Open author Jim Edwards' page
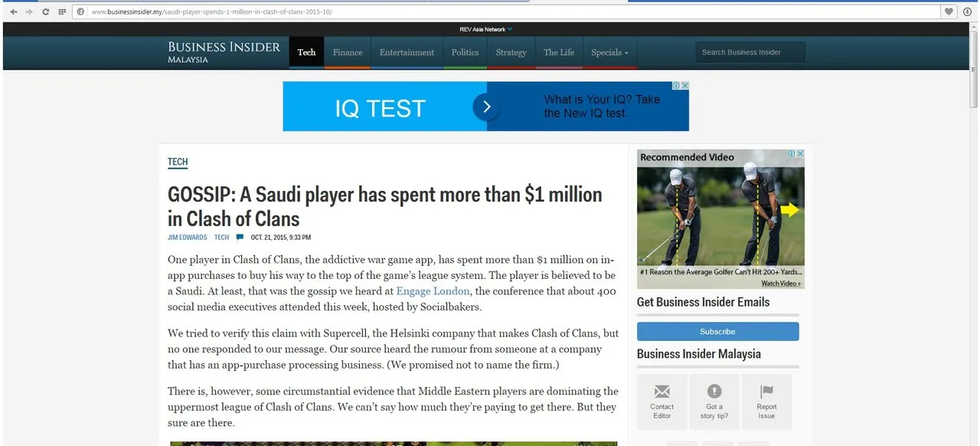Image resolution: width=980 pixels, height=446 pixels. (188, 238)
